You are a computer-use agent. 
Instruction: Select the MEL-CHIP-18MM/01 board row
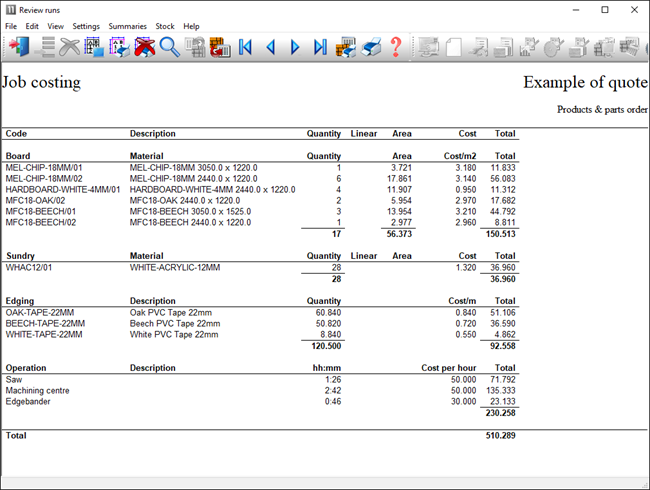click(x=44, y=167)
